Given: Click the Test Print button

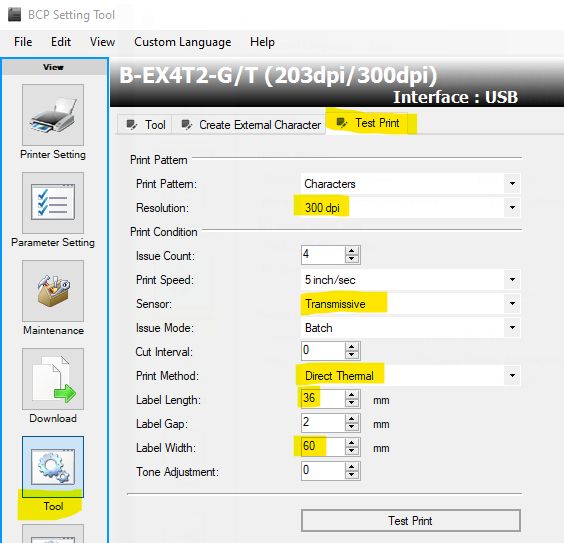Looking at the screenshot, I should coord(410,520).
